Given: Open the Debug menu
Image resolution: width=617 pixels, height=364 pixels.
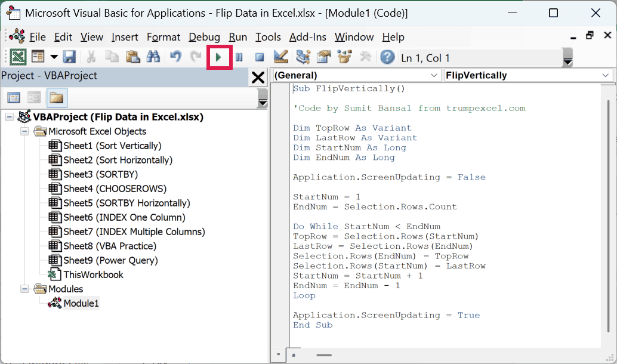Looking at the screenshot, I should coord(204,37).
